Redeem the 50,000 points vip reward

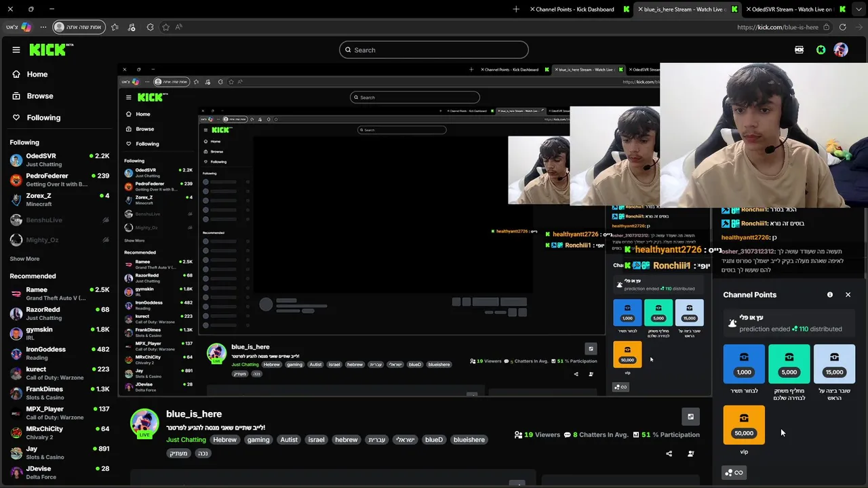(744, 425)
